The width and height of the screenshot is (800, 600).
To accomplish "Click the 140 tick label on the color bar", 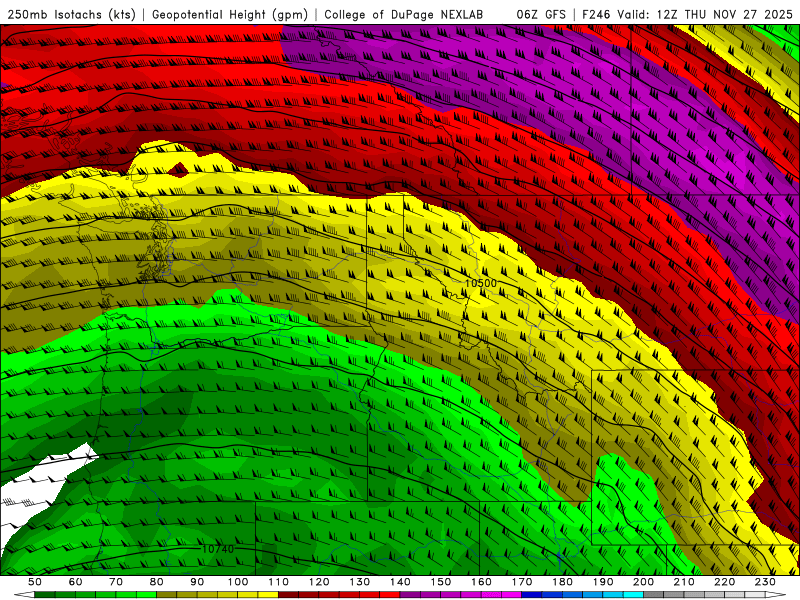I will coord(401,582).
